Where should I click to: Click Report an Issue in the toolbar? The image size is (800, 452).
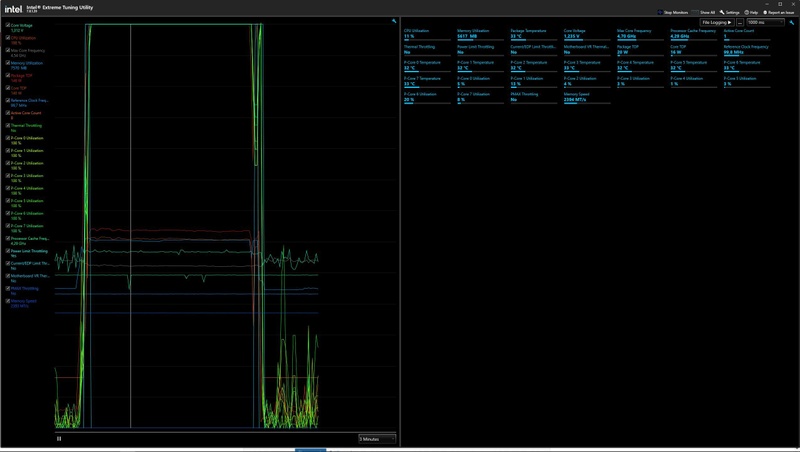click(x=779, y=12)
